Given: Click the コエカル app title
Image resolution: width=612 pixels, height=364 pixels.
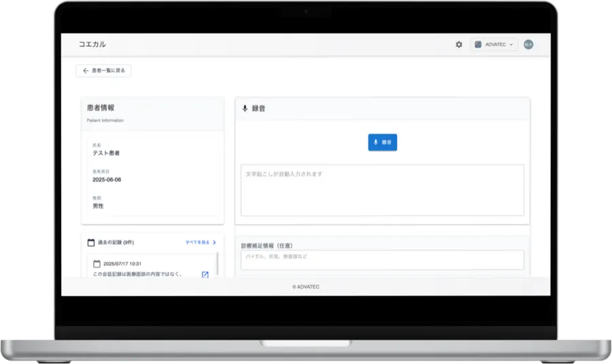Looking at the screenshot, I should [x=92, y=44].
